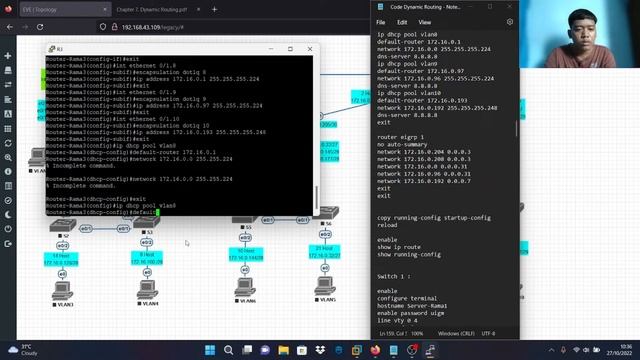This screenshot has width=640, height=360.
Task: Open Dropbox from the taskbar
Action: coord(320,350)
